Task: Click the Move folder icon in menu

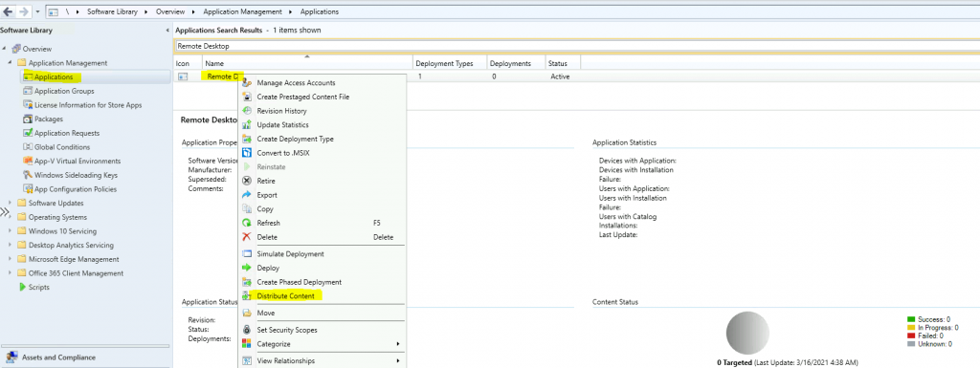Action: click(246, 314)
